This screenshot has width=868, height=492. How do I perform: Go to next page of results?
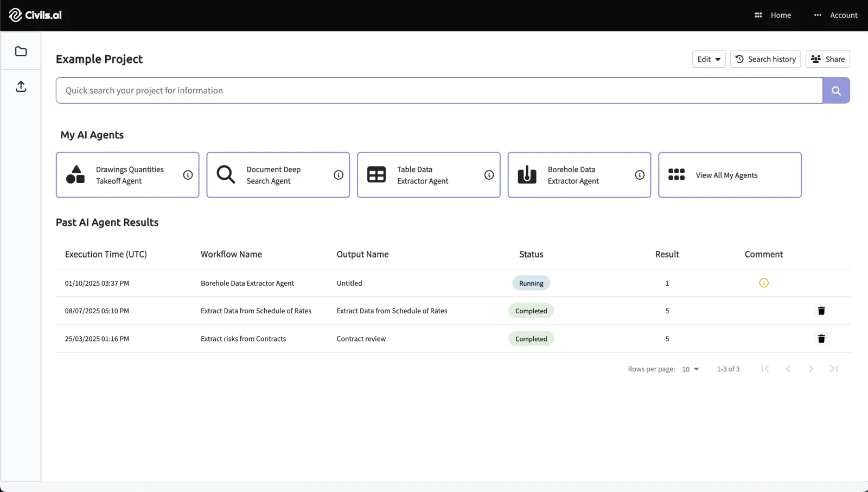[x=811, y=369]
